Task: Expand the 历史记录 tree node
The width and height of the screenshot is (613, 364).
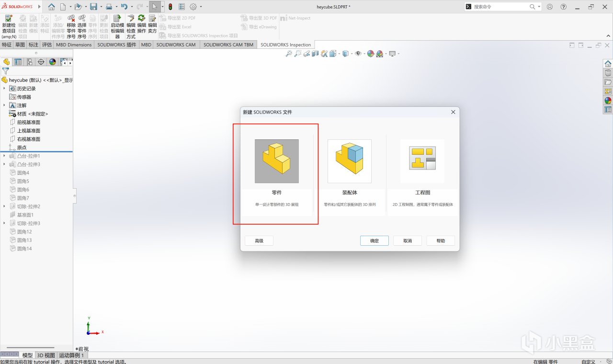Action: point(4,89)
